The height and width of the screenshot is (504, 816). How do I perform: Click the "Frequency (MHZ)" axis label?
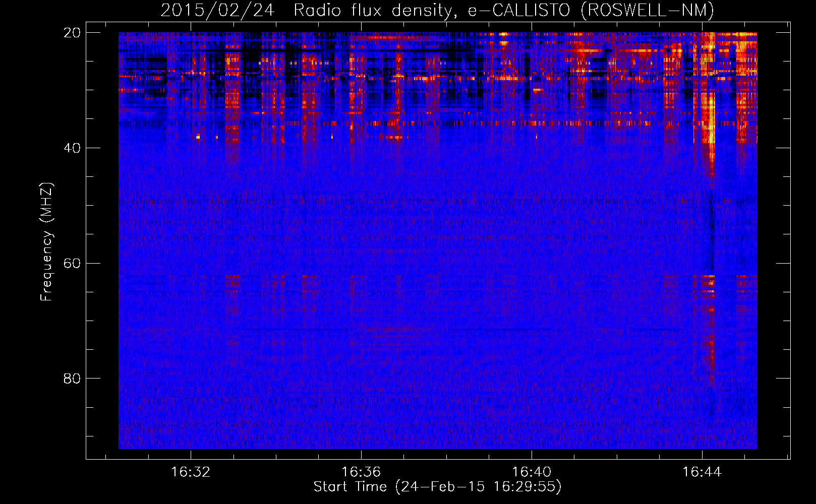click(x=46, y=242)
